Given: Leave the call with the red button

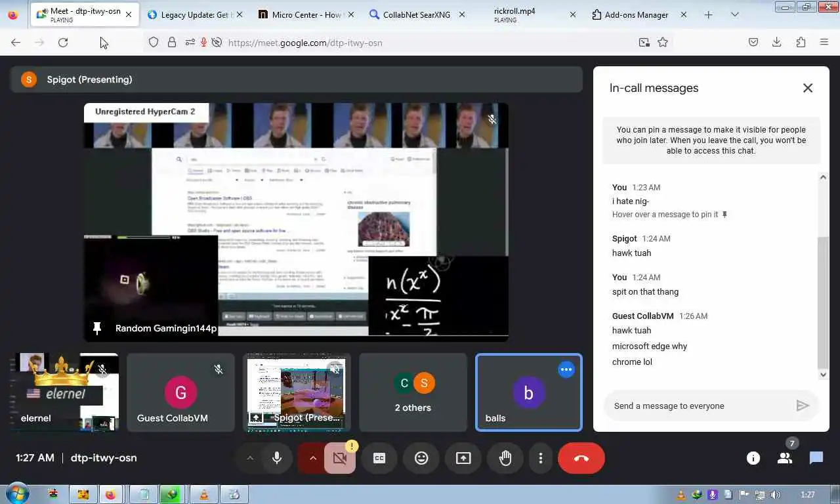Looking at the screenshot, I should point(581,458).
